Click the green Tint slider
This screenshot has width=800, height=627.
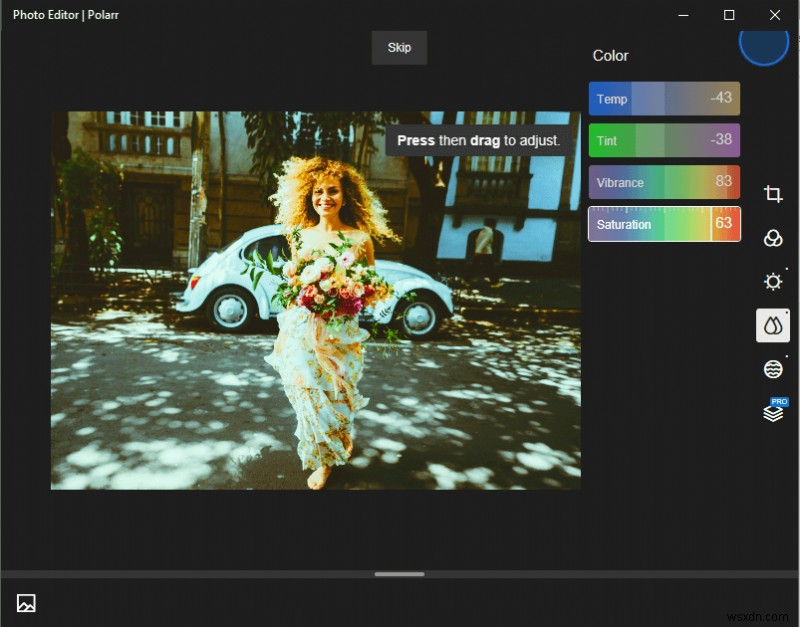(664, 141)
